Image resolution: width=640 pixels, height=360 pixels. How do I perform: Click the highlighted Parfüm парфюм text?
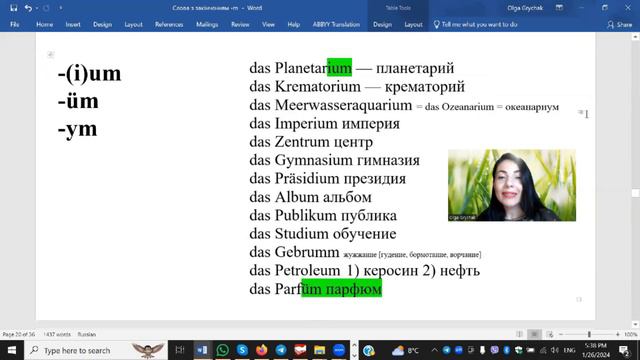[341, 289]
